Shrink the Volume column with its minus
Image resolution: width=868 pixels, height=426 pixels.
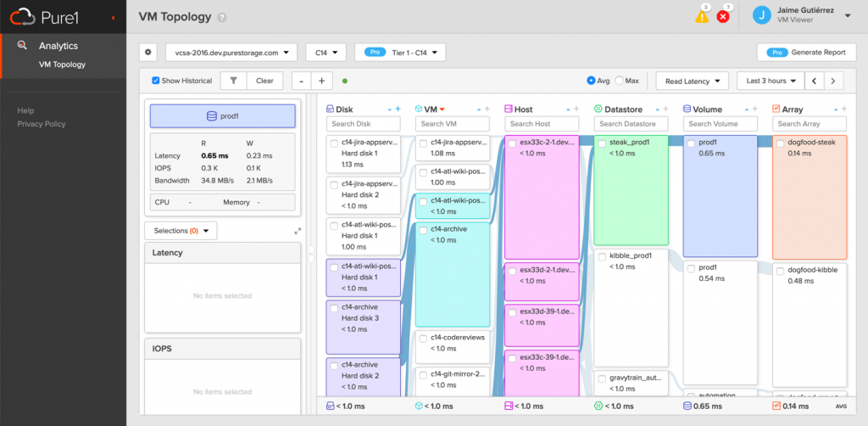(x=746, y=109)
